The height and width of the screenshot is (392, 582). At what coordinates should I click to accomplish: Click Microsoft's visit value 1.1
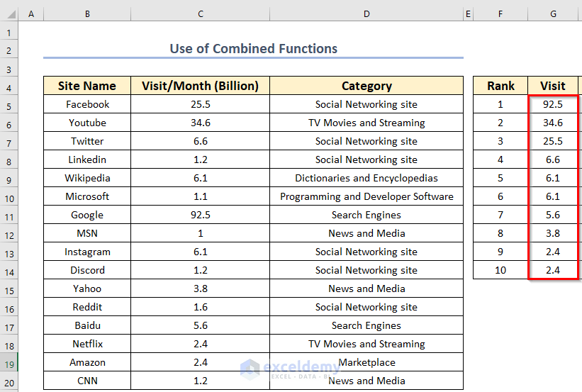[201, 196]
